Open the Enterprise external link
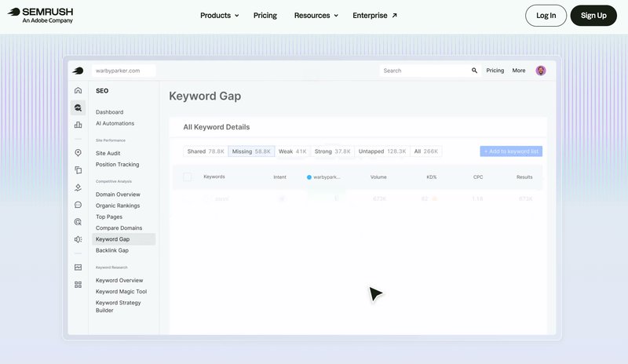628x364 pixels. (374, 15)
